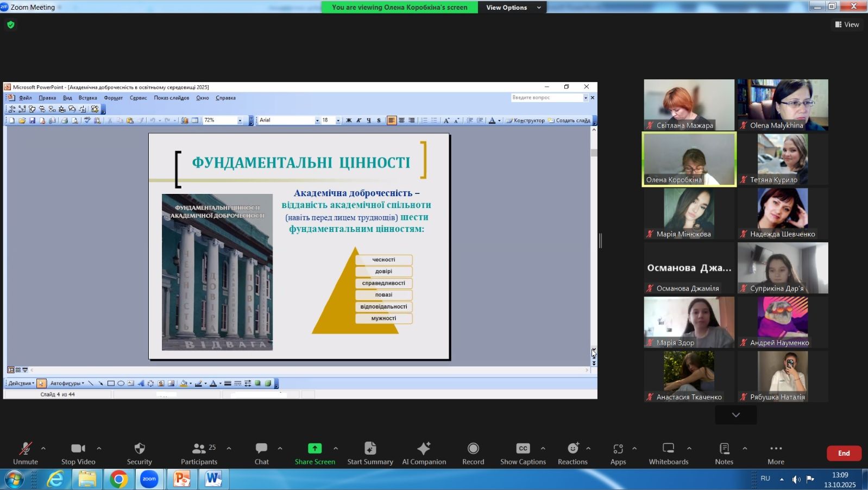Open the Security shield options
The image size is (868, 490).
[x=140, y=452]
